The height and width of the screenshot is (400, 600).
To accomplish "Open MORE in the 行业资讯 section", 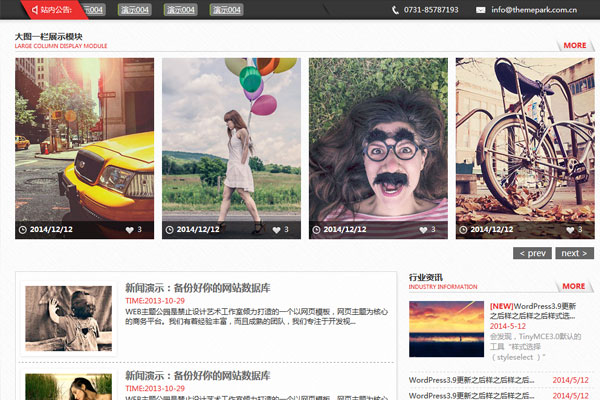I will (574, 286).
